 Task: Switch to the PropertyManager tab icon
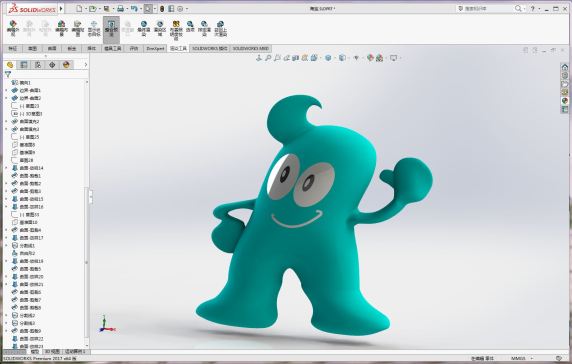(24, 65)
